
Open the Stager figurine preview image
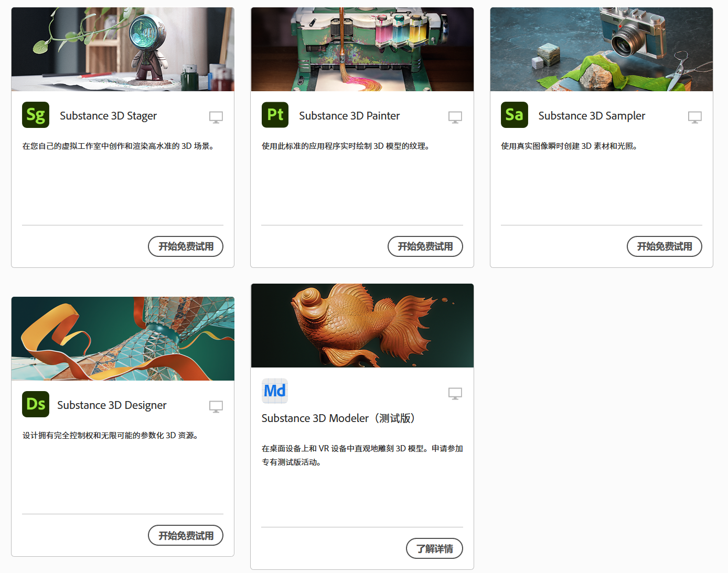pos(123,49)
